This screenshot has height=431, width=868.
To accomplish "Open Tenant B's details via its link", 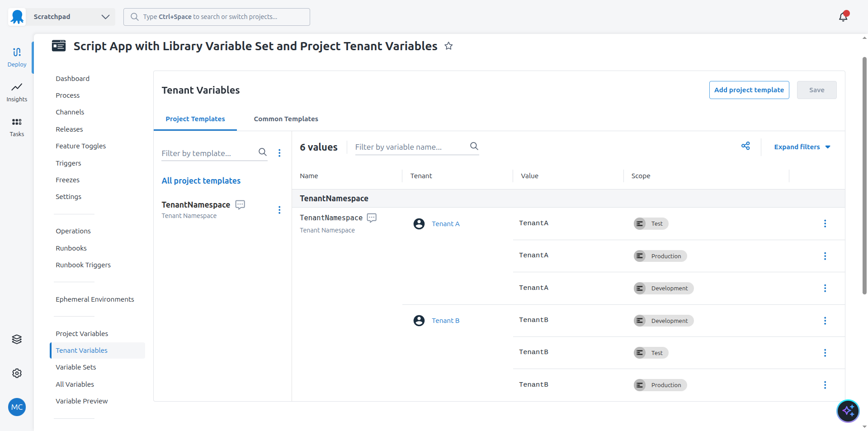I will tap(446, 320).
